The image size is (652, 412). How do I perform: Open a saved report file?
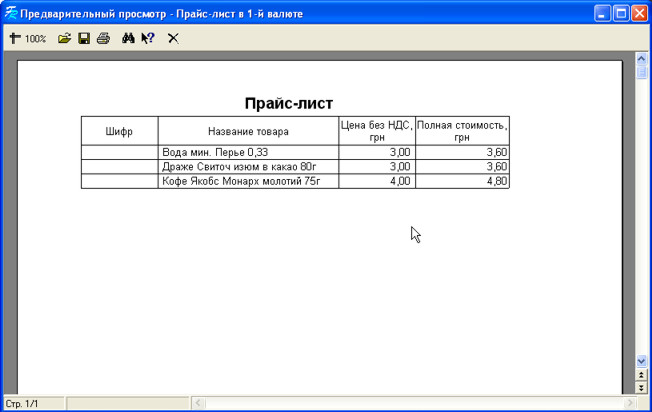pyautogui.click(x=65, y=38)
